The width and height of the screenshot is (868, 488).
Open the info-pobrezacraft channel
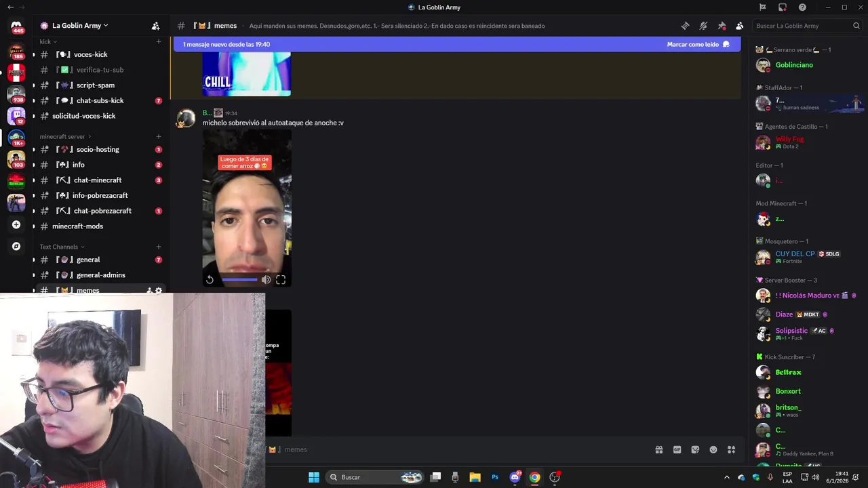pos(100,195)
